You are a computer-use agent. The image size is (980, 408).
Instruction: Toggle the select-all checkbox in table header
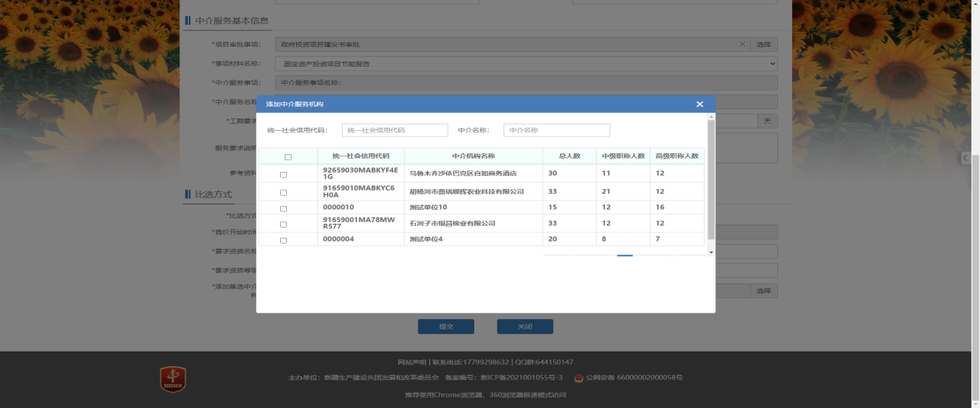(x=288, y=156)
